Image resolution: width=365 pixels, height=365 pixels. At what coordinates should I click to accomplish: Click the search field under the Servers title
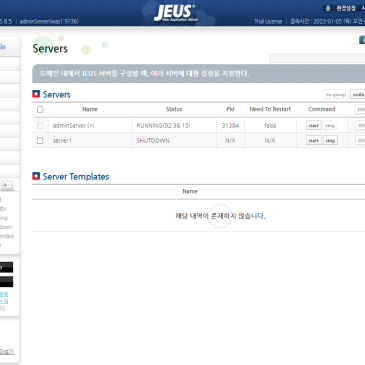317,58
